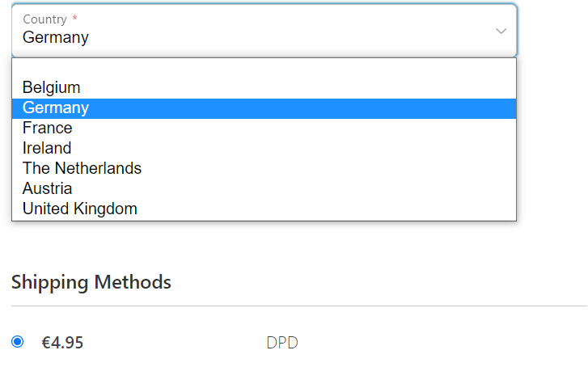Pick France in the country list
Screen dimensions: 588x367
48,128
